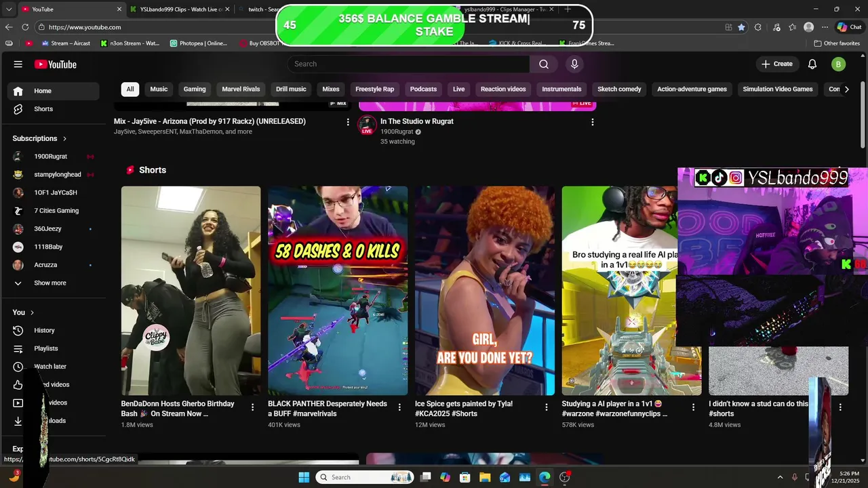The image size is (868, 488).
Task: Select the Marvel Rivals chip
Action: pyautogui.click(x=241, y=89)
